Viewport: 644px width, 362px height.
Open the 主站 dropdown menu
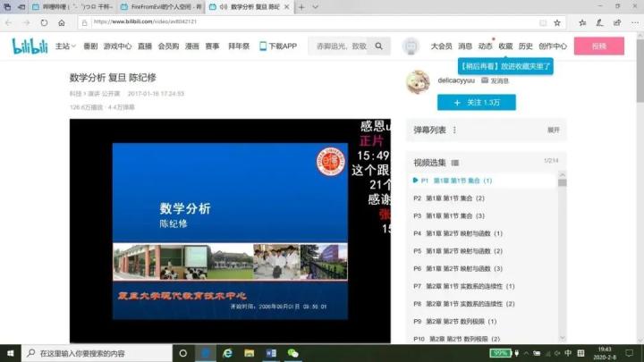[x=64, y=46]
